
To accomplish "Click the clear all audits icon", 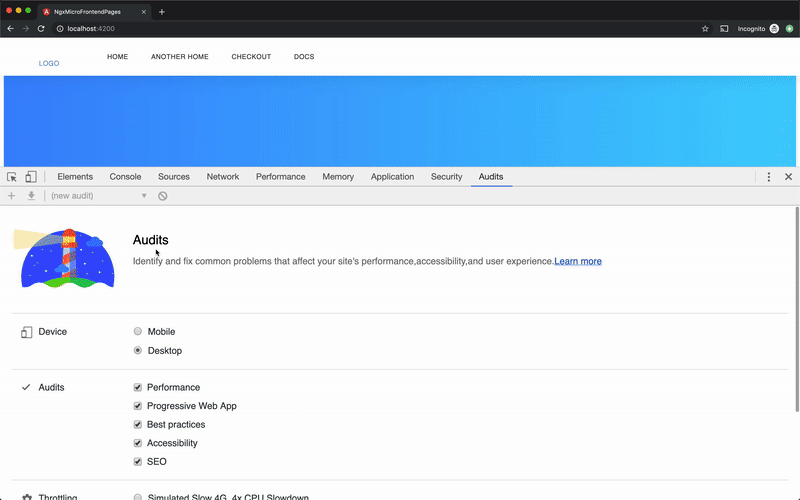I will click(162, 196).
